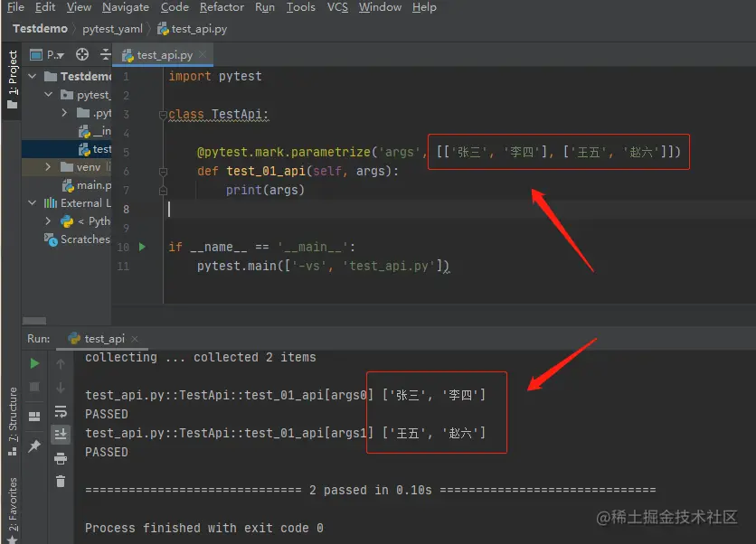Image resolution: width=756 pixels, height=544 pixels.
Task: Close the test_api Run tab
Action: click(x=135, y=339)
